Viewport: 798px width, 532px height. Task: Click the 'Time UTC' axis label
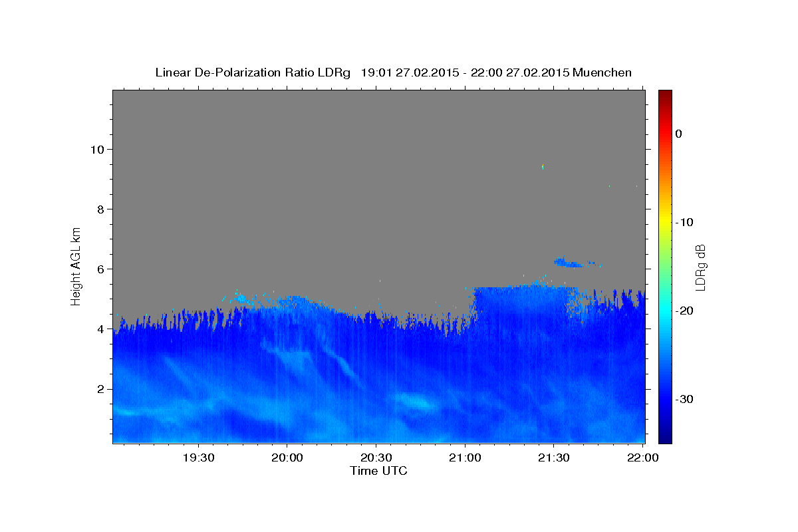[x=378, y=471]
